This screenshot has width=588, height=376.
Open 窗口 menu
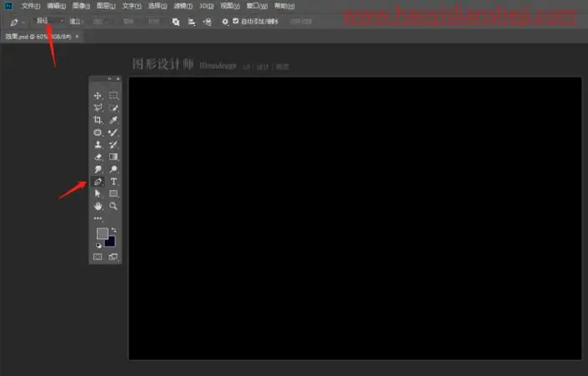point(257,6)
